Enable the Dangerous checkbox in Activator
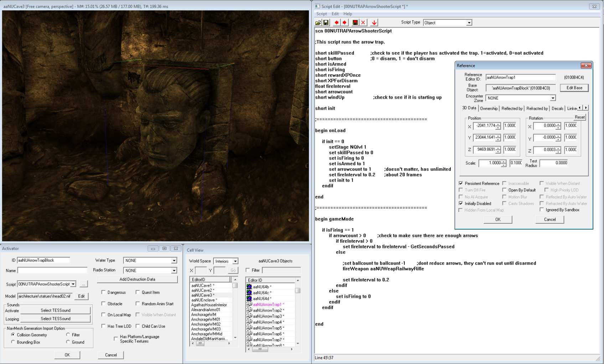The image size is (604, 364). (103, 292)
